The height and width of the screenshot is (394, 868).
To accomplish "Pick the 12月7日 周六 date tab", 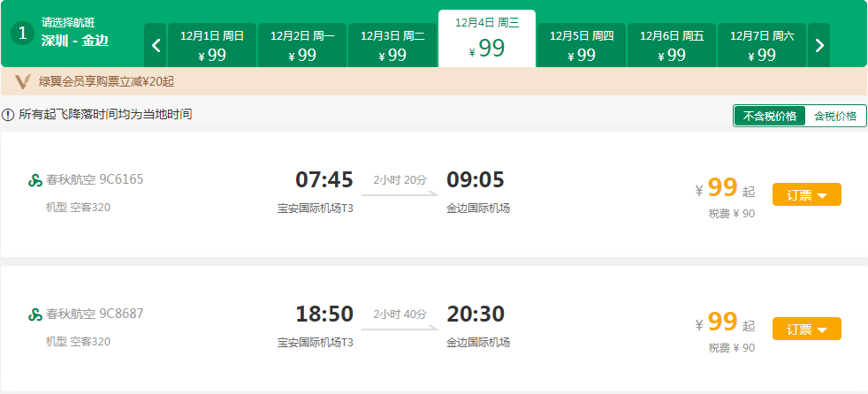I will tap(762, 45).
